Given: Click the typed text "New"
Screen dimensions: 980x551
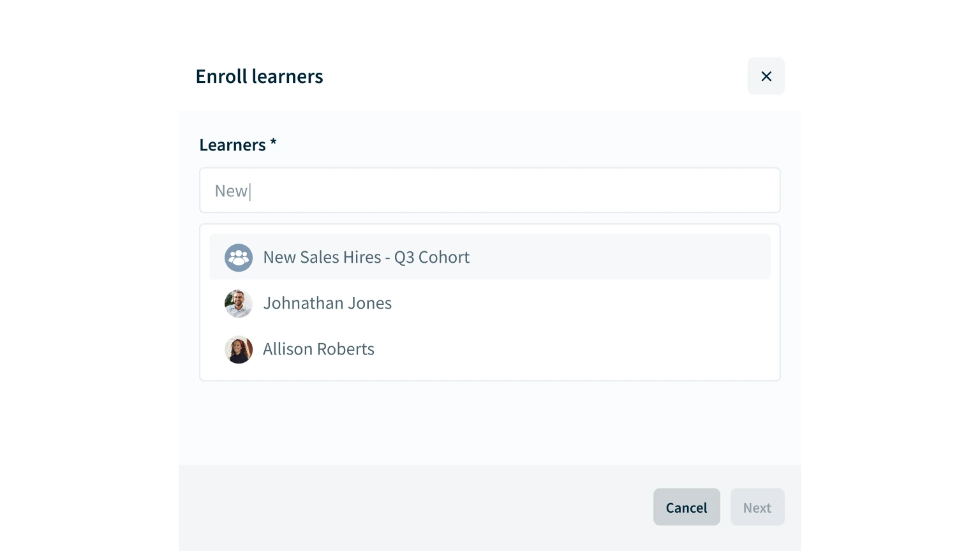Looking at the screenshot, I should coord(230,191).
